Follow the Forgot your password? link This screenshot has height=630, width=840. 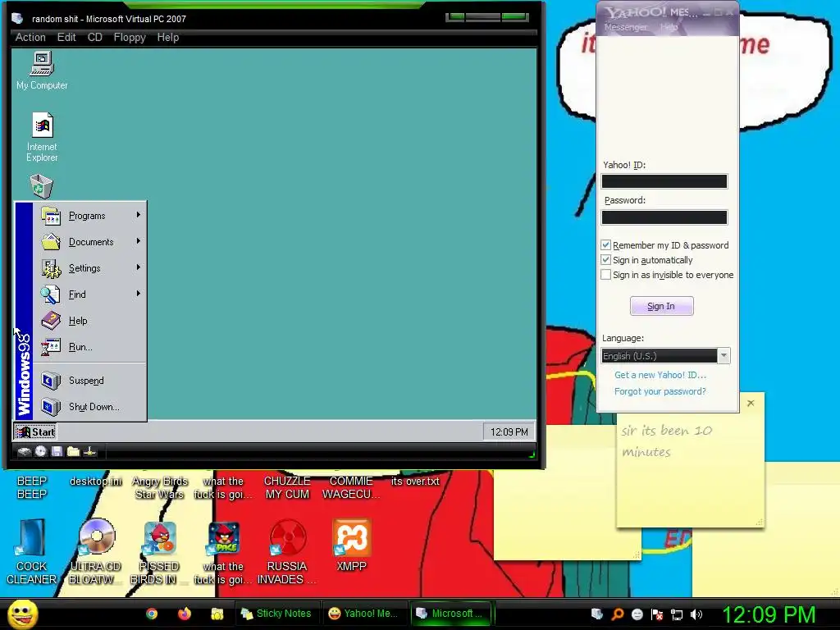(x=660, y=391)
